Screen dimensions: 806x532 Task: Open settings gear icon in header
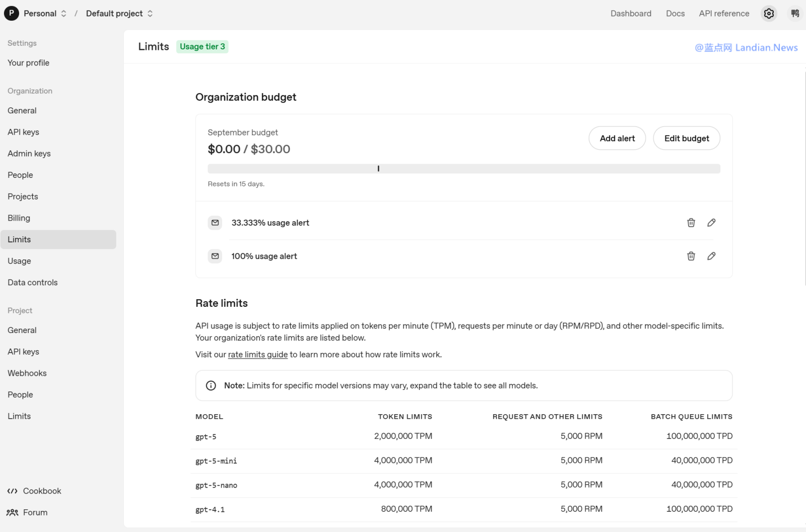[769, 14]
